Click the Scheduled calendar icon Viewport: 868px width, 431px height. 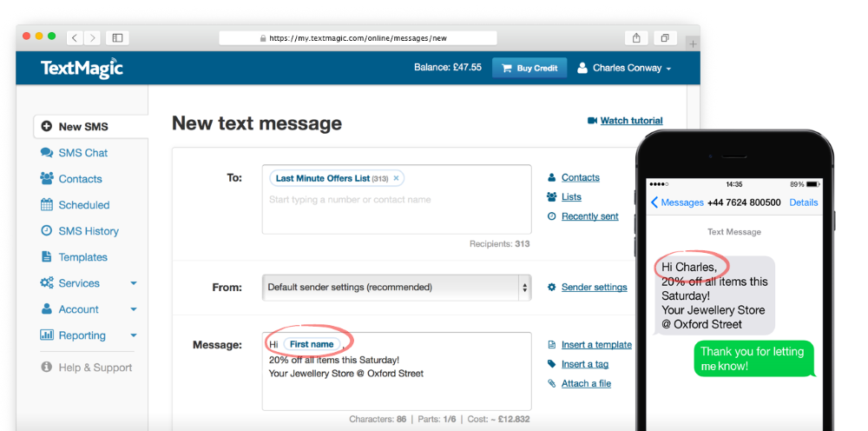(x=47, y=204)
